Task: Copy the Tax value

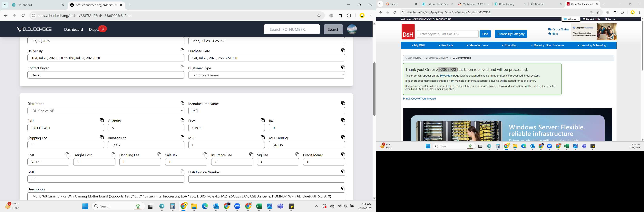Action: [x=343, y=120]
